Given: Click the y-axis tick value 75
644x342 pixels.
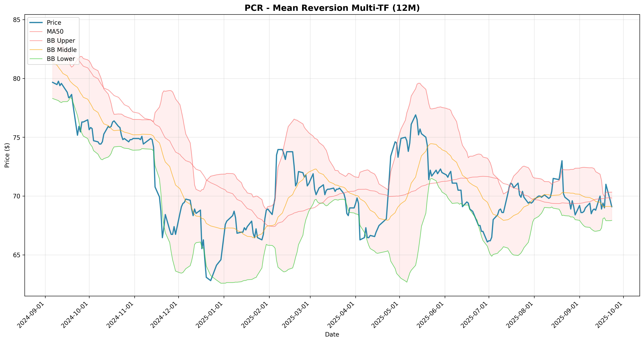Looking at the screenshot, I should (x=17, y=137).
